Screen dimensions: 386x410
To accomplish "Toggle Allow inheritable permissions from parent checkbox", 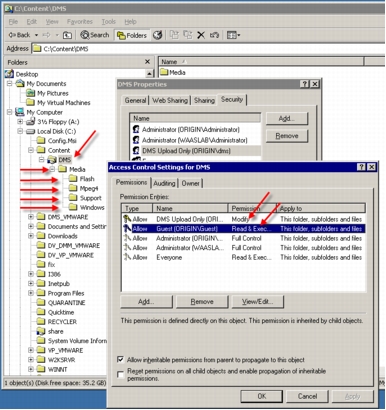I will pos(120,360).
